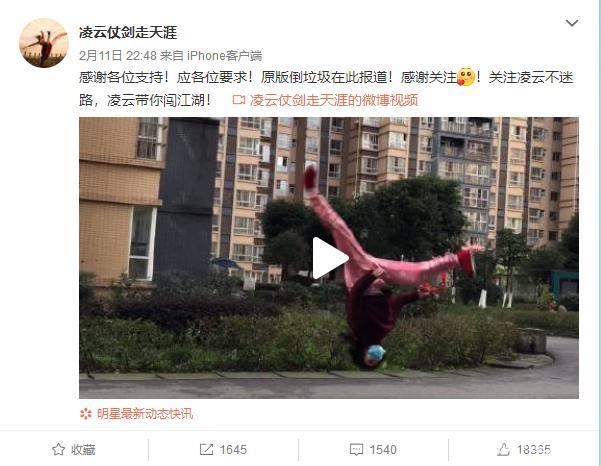Like the post with thumbs-up icon
Image resolution: width=601 pixels, height=466 pixels.
coord(503,449)
